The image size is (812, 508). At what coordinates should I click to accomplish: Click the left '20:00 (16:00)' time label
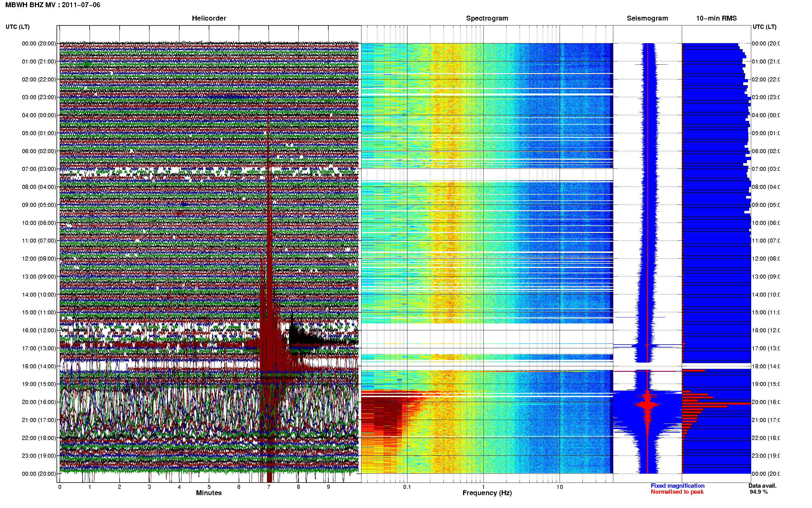[x=39, y=402]
